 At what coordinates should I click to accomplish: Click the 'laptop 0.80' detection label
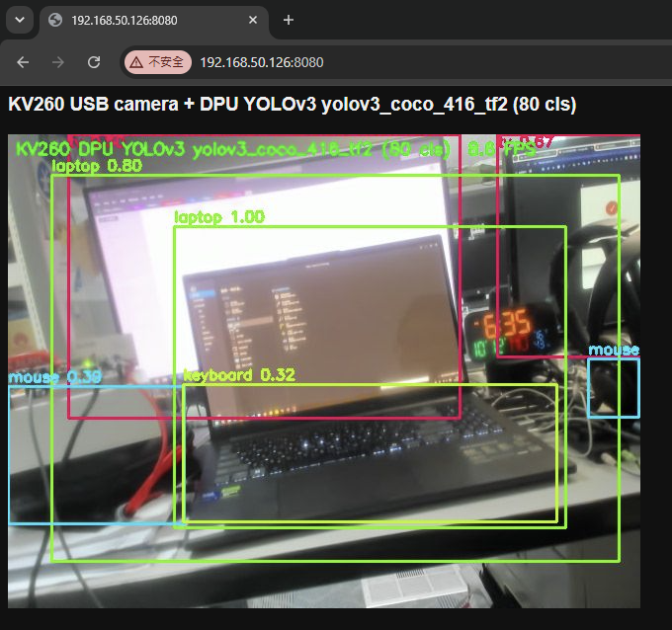click(x=97, y=166)
